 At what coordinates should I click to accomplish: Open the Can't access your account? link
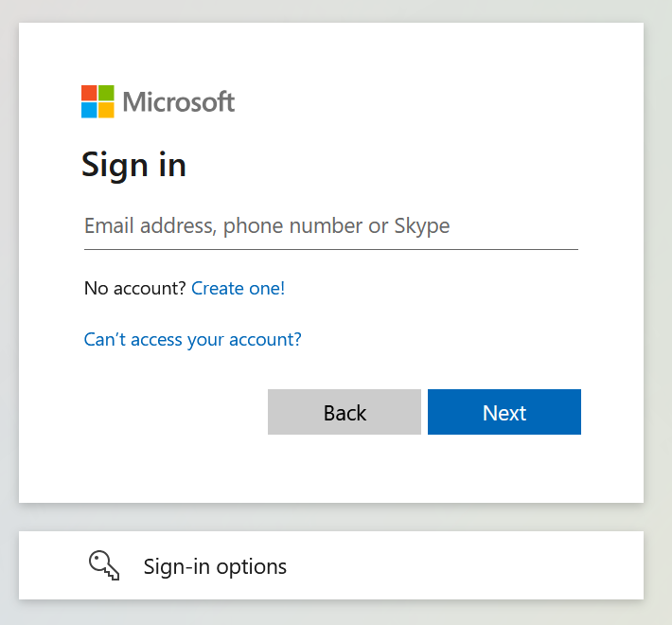coord(193,340)
